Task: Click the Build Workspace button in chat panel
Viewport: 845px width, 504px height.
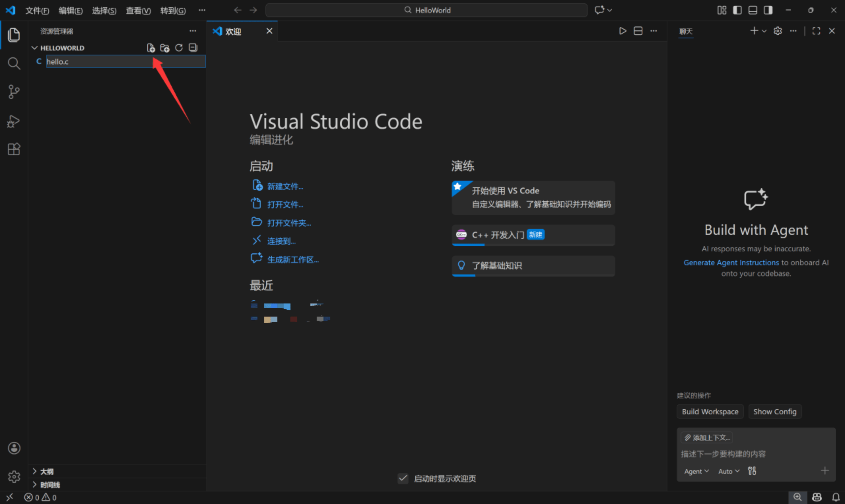Action: (x=710, y=412)
